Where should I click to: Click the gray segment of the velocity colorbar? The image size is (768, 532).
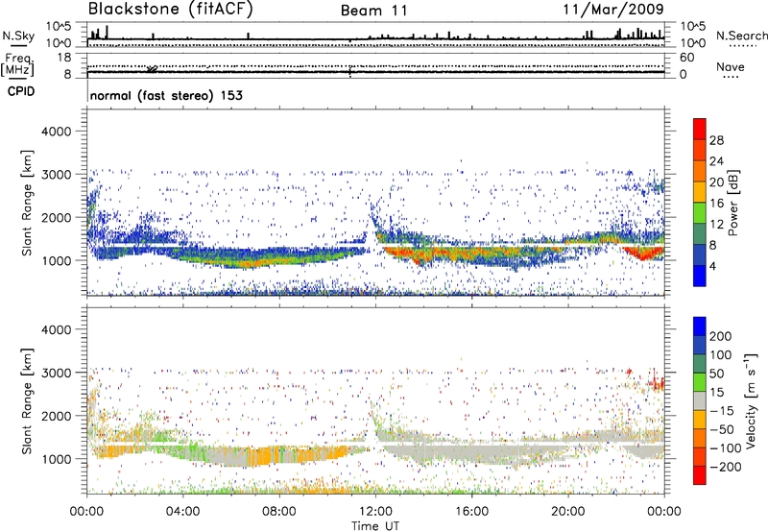[x=700, y=400]
